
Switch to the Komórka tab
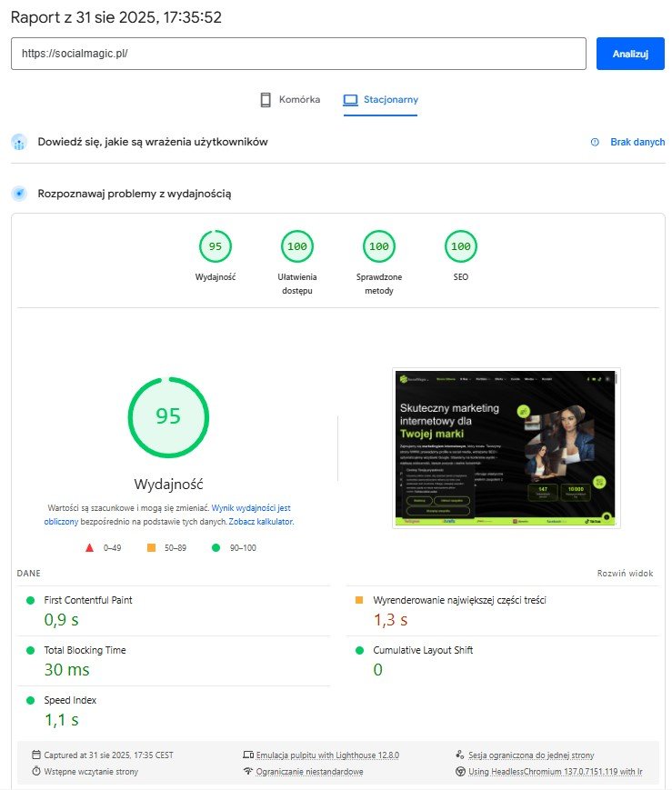click(x=290, y=100)
